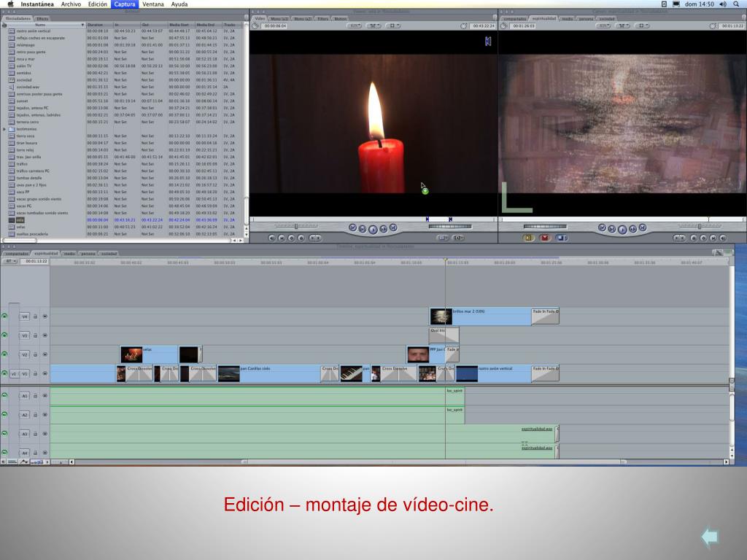Adjust the Canvas shuttle control slider
Screen dimensions: 747x560
[700, 226]
